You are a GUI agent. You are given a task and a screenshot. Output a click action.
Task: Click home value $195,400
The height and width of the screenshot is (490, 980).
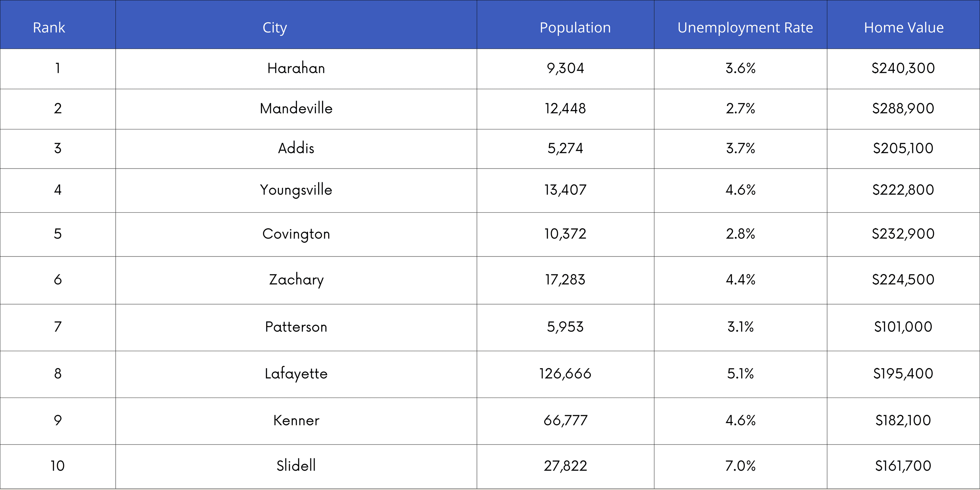(x=903, y=374)
